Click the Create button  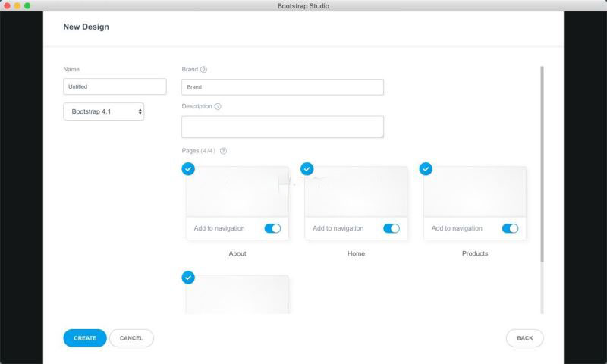tap(85, 338)
